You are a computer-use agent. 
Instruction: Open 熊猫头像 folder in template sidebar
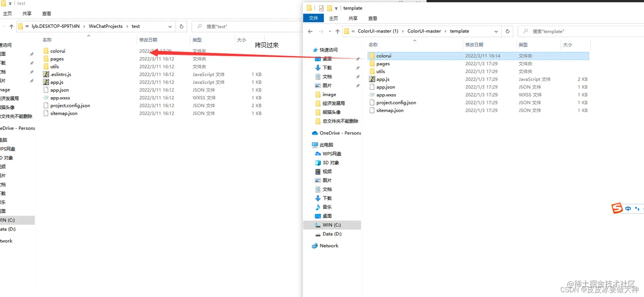pos(328,112)
